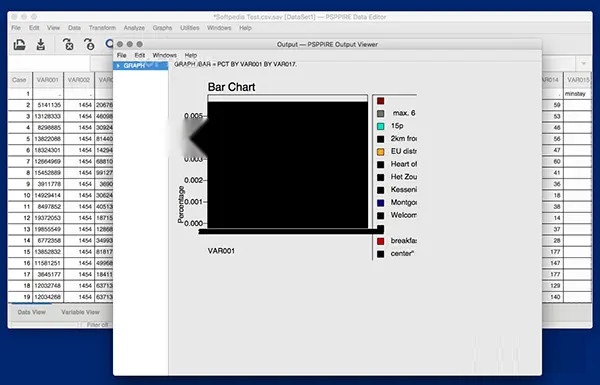Open File menu in Output Viewer
The width and height of the screenshot is (600, 385).
(x=121, y=55)
